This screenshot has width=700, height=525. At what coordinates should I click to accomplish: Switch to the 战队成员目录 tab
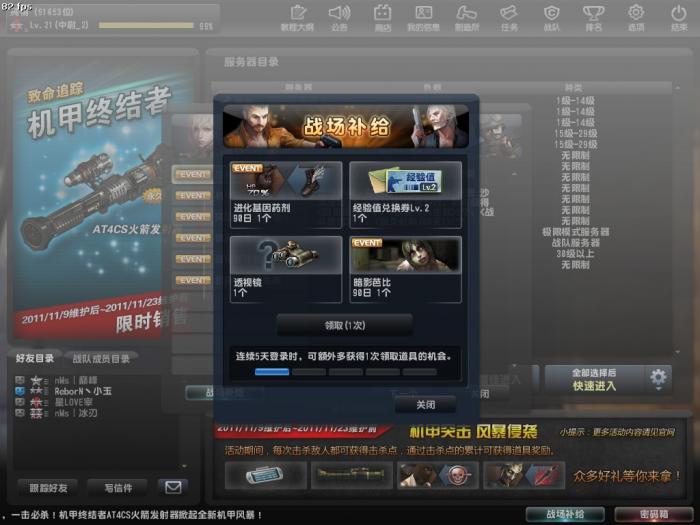[101, 358]
